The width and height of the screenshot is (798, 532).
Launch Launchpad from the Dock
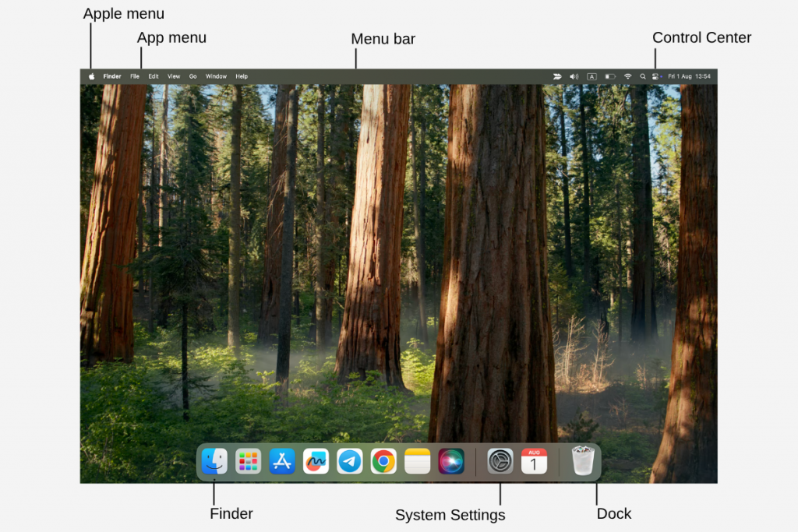pyautogui.click(x=248, y=461)
